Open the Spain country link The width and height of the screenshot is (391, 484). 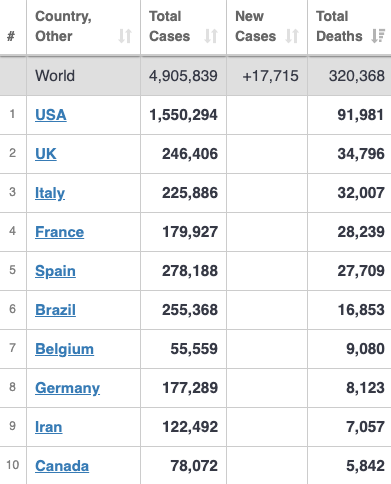pos(55,271)
